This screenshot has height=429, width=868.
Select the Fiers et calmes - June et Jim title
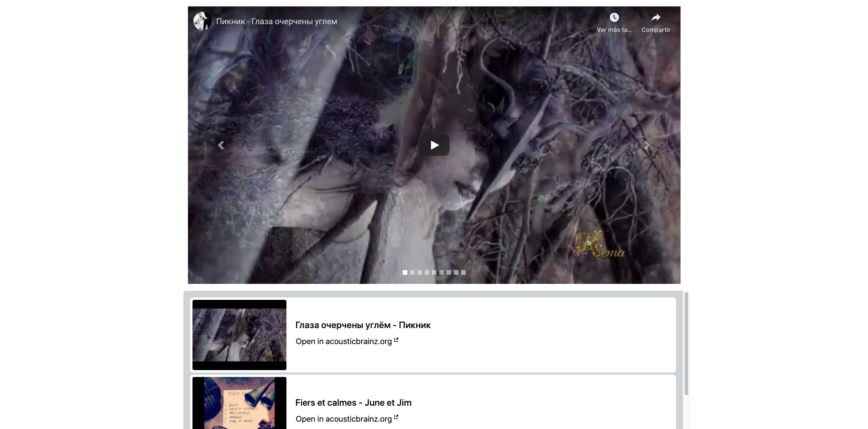click(353, 403)
